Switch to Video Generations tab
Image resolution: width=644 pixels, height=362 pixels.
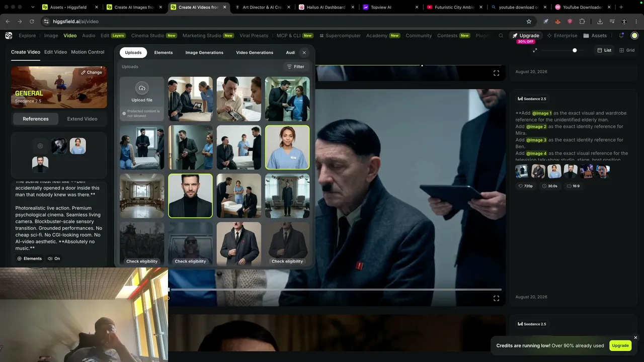(x=255, y=52)
